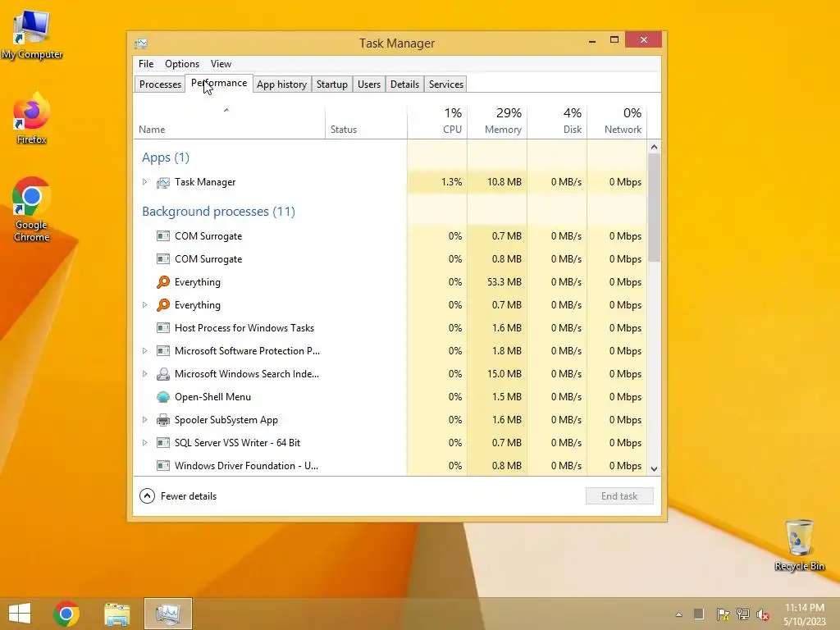Click the Spooler SubSystem App printer icon

tap(163, 420)
